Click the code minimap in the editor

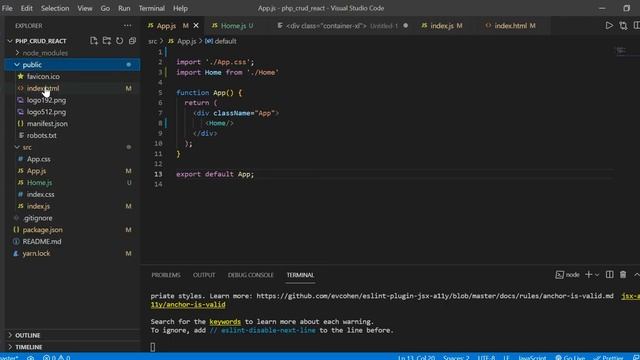tap(621, 51)
